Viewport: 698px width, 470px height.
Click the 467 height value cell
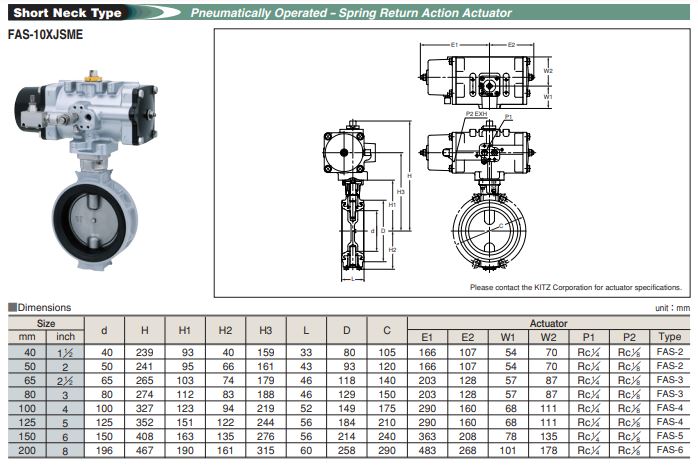[x=144, y=451]
